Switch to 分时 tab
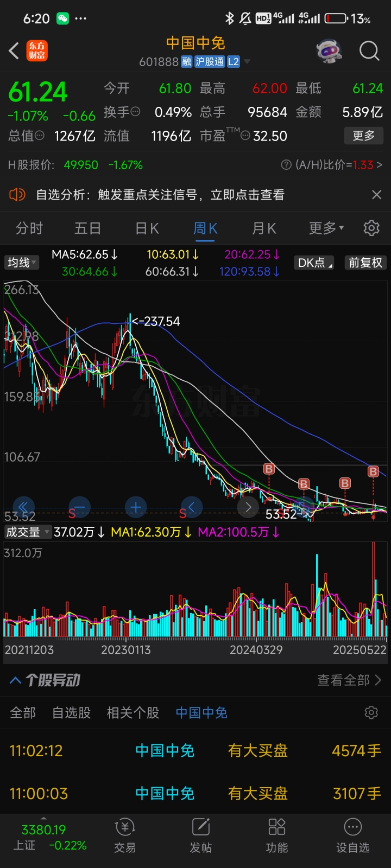This screenshot has width=391, height=868. pyautogui.click(x=29, y=228)
